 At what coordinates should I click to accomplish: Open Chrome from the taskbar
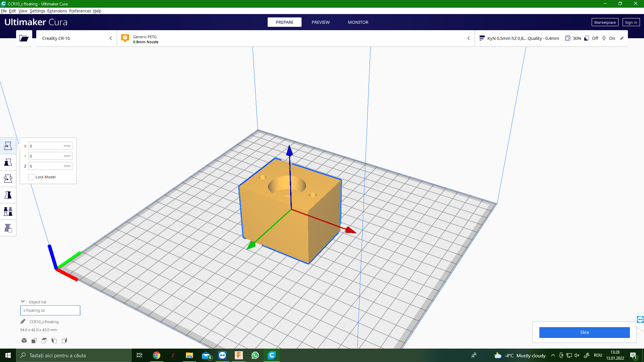156,355
